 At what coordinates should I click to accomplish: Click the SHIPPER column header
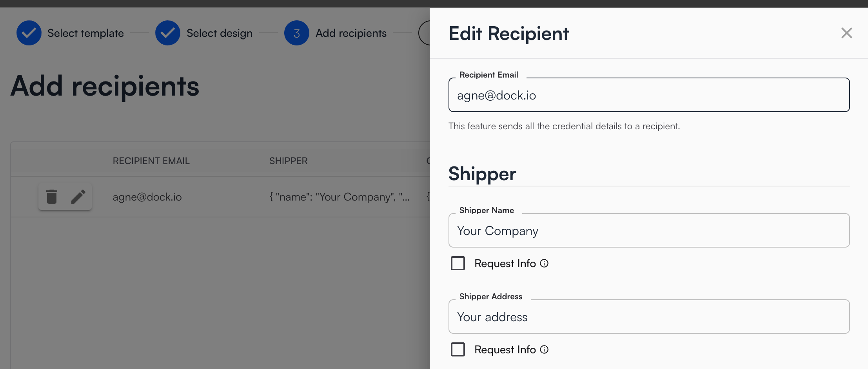pyautogui.click(x=289, y=161)
